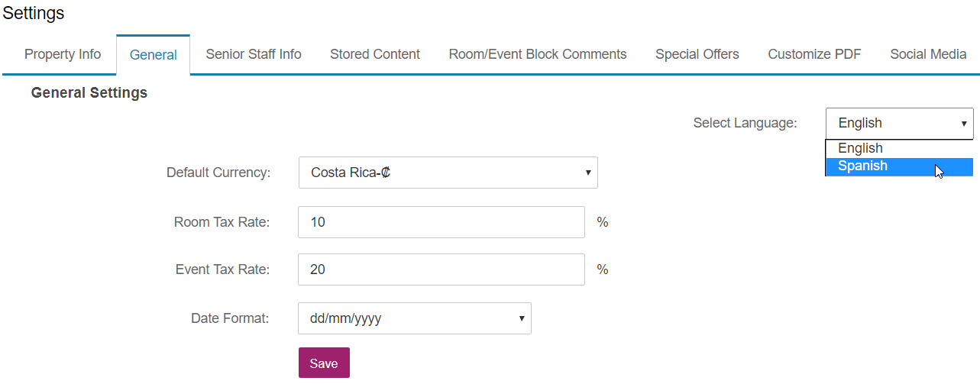This screenshot has height=384, width=980.
Task: Click the Default Currency dropdown arrow
Action: [588, 173]
